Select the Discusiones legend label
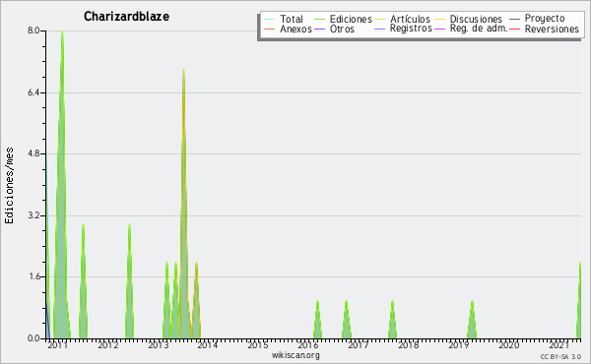The width and height of the screenshot is (591, 364). click(x=476, y=19)
